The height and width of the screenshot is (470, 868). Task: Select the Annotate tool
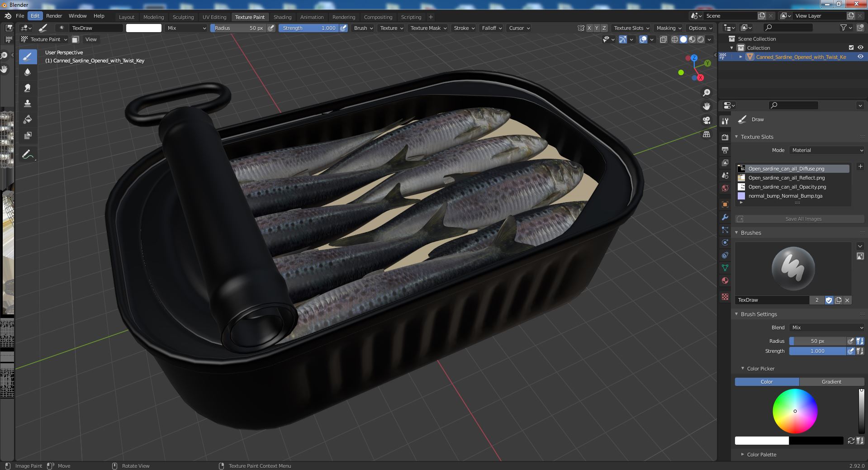28,155
